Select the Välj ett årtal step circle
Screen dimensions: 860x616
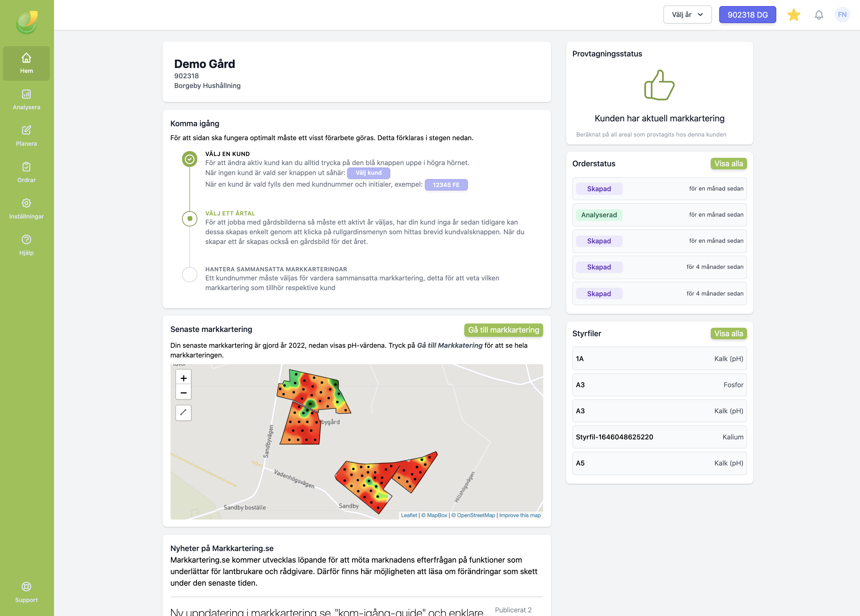tap(190, 219)
